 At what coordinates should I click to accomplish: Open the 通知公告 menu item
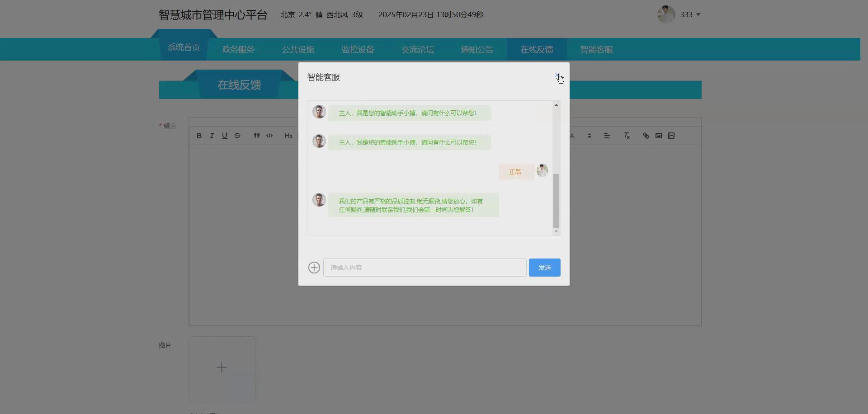point(477,49)
